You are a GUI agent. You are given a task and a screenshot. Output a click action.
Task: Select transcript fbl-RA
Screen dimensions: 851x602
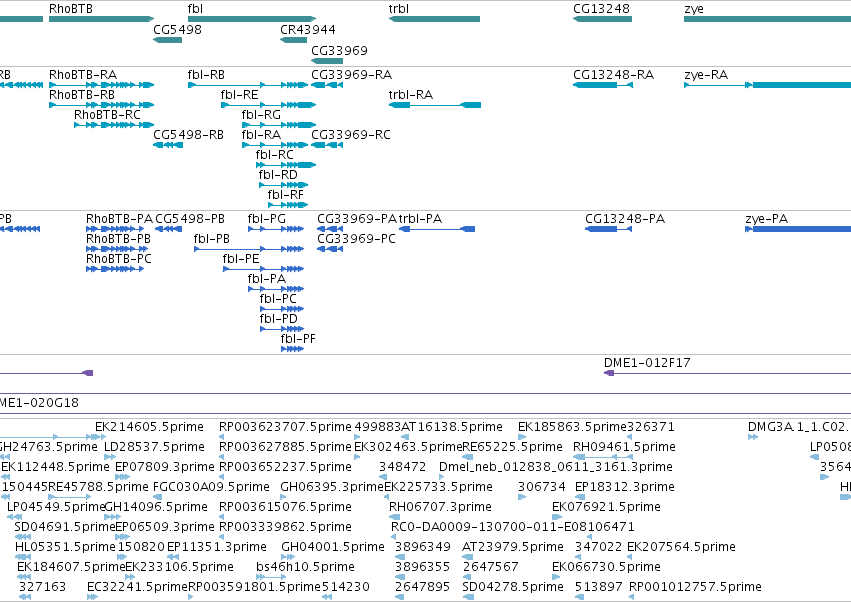pyautogui.click(x=261, y=135)
